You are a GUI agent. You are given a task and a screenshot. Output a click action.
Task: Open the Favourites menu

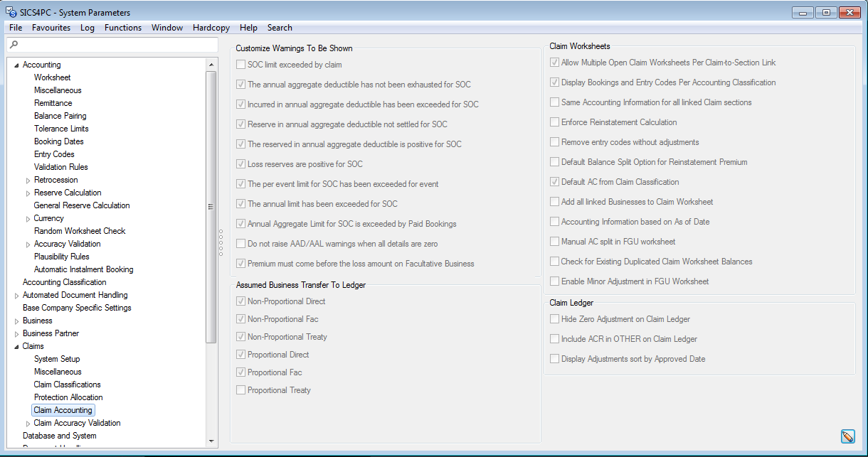(51, 28)
